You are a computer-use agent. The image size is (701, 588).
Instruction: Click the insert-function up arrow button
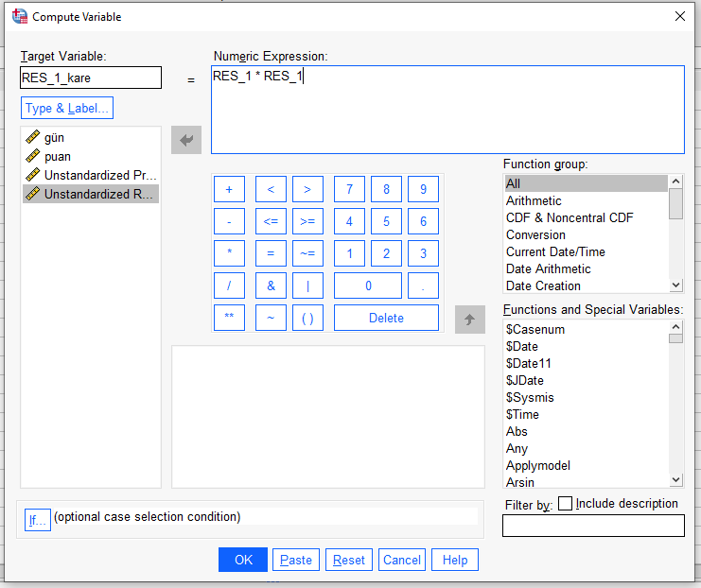click(x=469, y=319)
